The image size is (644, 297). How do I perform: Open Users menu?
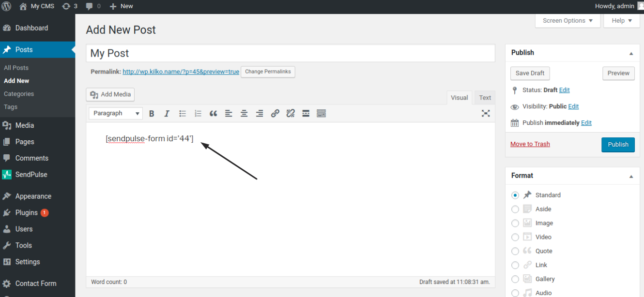coord(37,229)
